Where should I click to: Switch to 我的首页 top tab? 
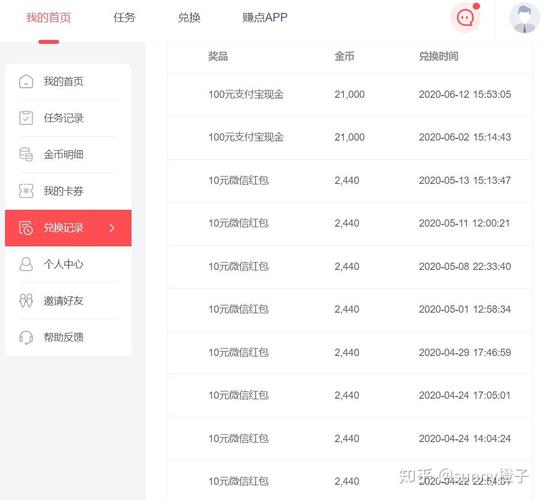(x=49, y=17)
